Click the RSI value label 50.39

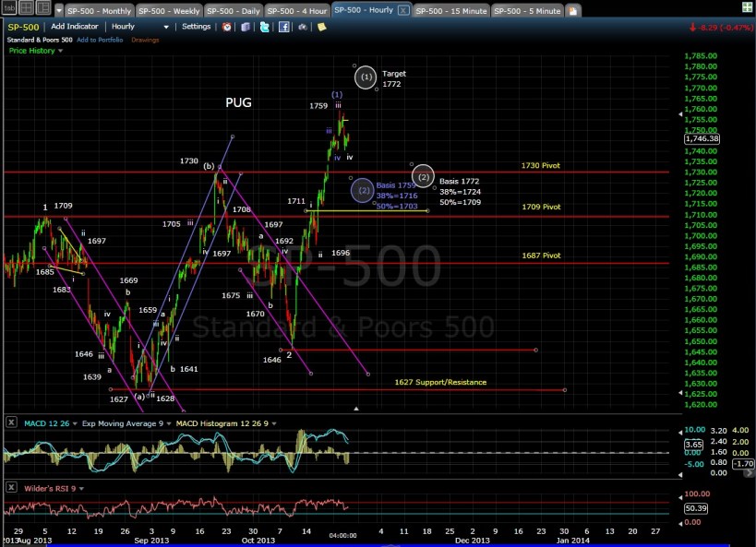[695, 508]
